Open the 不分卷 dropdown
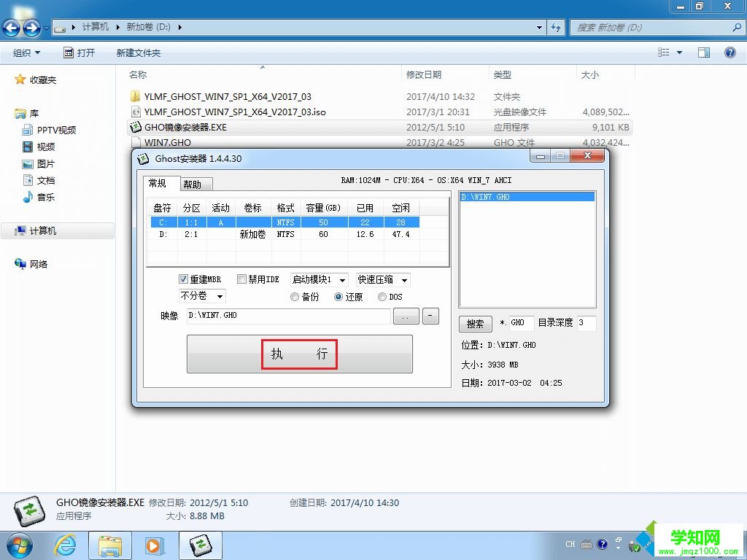Screen dimensions: 747x560 (x=218, y=296)
